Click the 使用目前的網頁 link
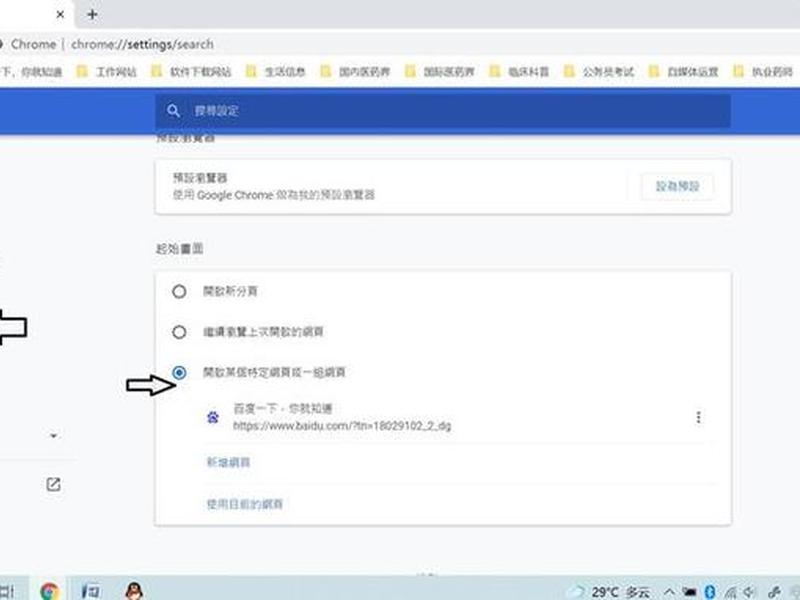This screenshot has height=600, width=800. click(x=244, y=504)
